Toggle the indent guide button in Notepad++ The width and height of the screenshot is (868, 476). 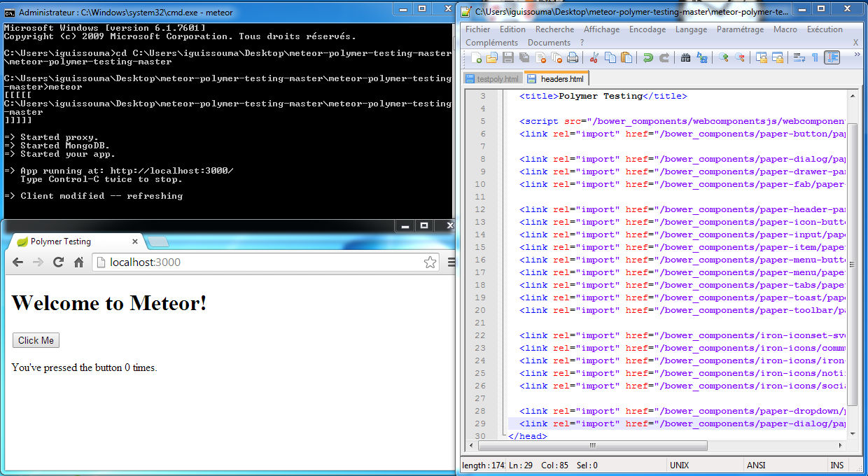[x=832, y=57]
